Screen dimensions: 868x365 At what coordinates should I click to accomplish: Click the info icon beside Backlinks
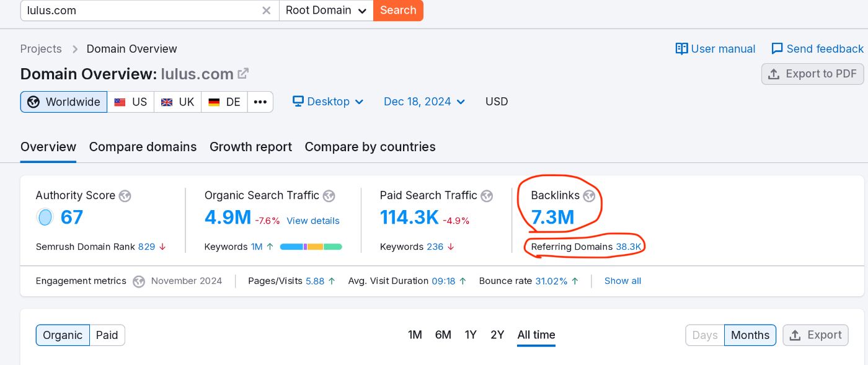click(x=588, y=196)
